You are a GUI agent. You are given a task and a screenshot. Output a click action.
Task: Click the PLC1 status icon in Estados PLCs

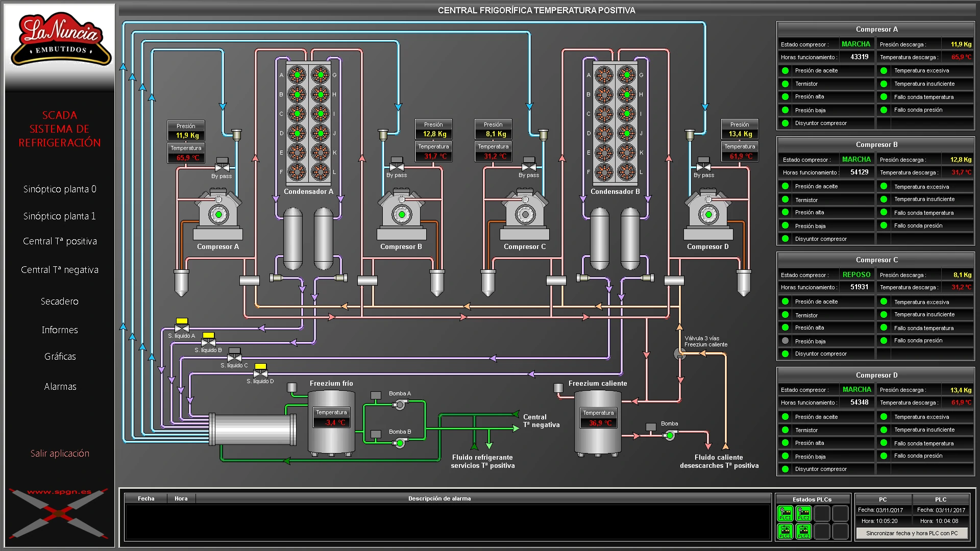[785, 513]
